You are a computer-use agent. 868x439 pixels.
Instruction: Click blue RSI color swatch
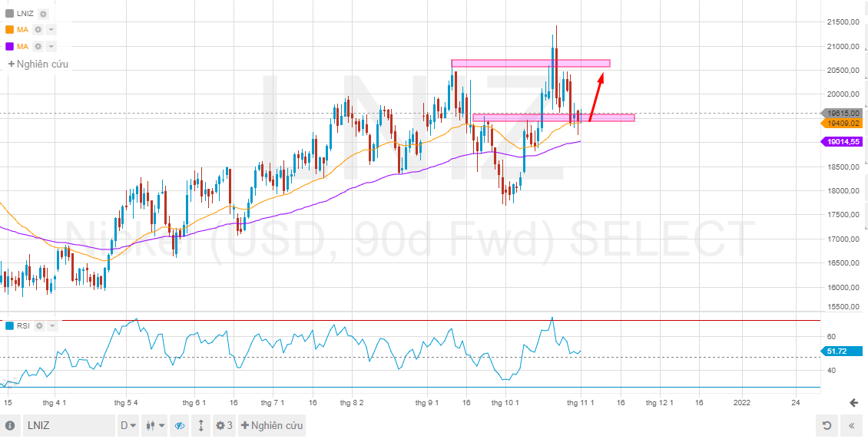(9, 325)
